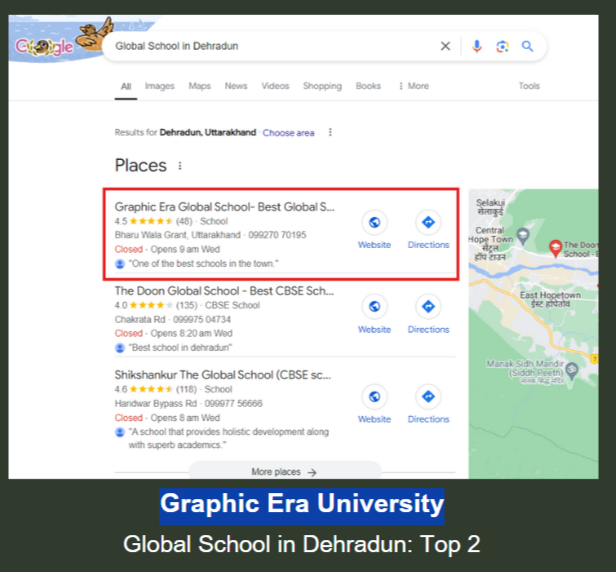Switch to the Shopping tab
616x572 pixels.
(322, 86)
